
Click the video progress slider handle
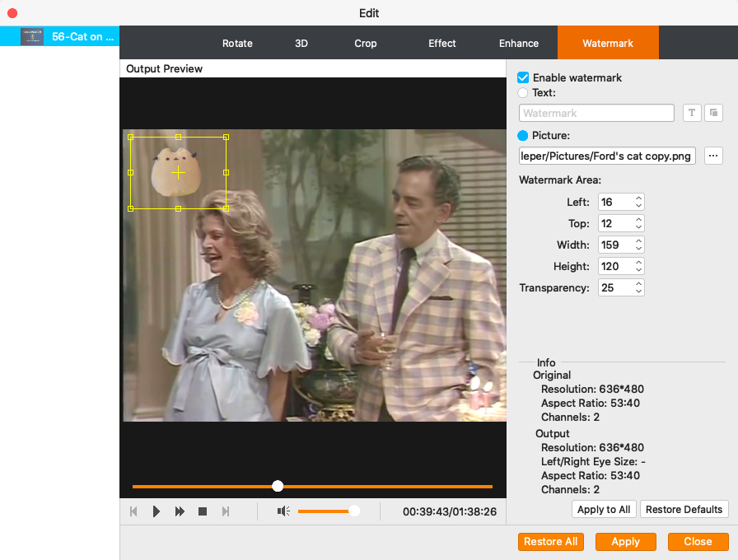pos(278,486)
